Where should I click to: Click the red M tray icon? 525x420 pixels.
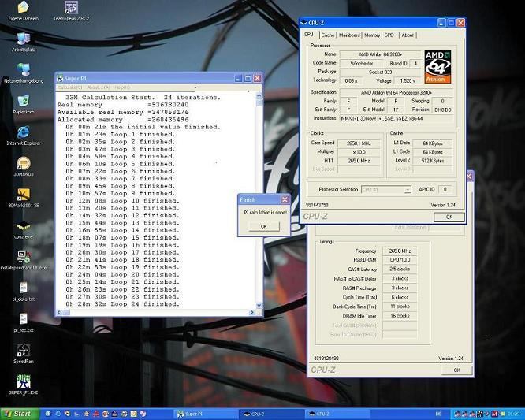click(494, 414)
